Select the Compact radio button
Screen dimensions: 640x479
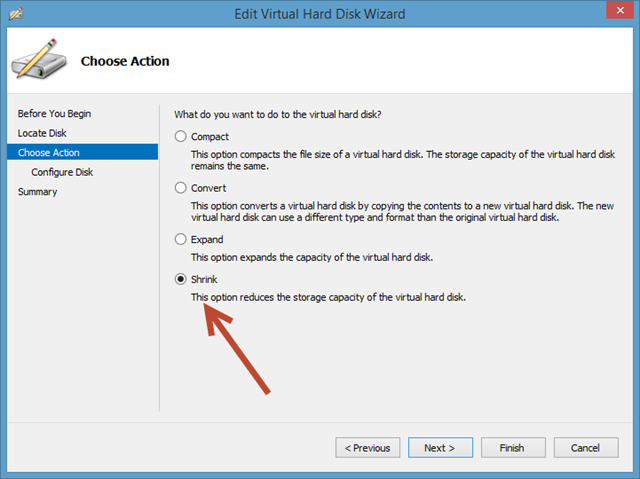[x=180, y=136]
